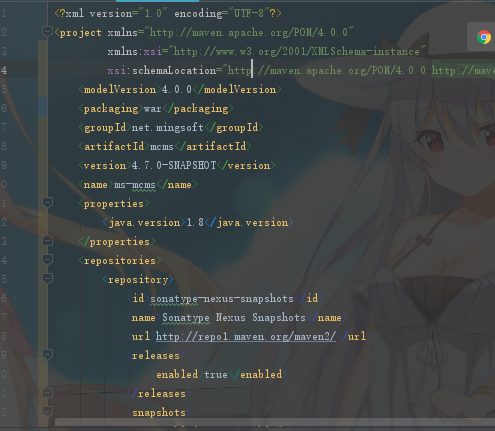The image size is (495, 431).
Task: Click the blue change marker beside packaging line
Action: 43,107
